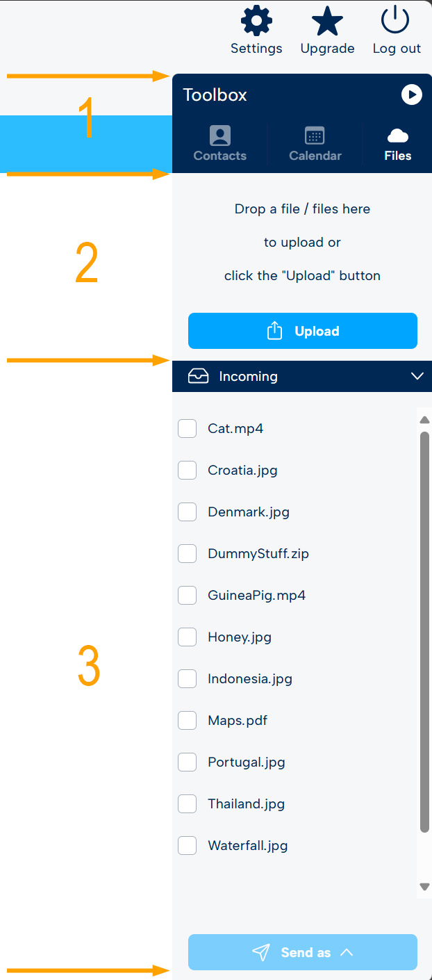This screenshot has height=980, width=432.
Task: Click the scrollbar up arrow in file list
Action: pos(425,419)
